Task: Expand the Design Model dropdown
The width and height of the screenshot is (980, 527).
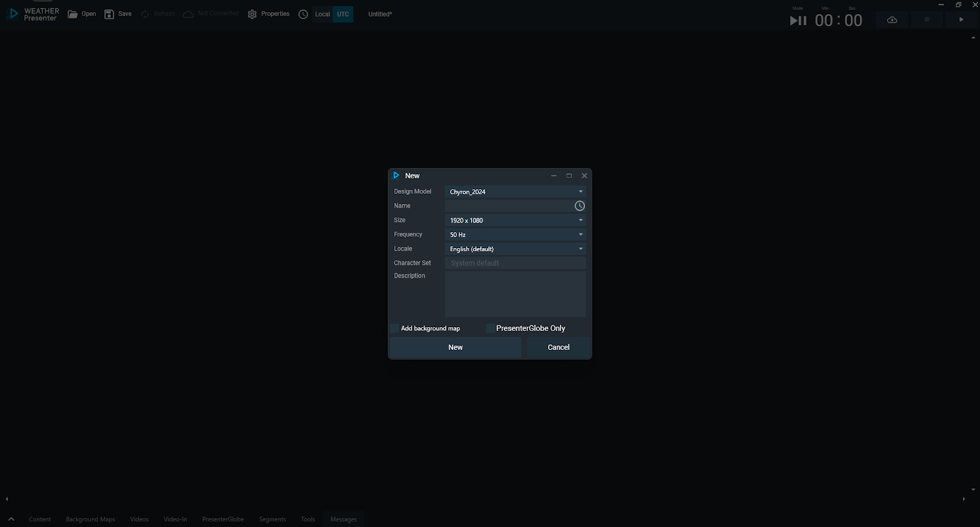Action: (x=580, y=192)
